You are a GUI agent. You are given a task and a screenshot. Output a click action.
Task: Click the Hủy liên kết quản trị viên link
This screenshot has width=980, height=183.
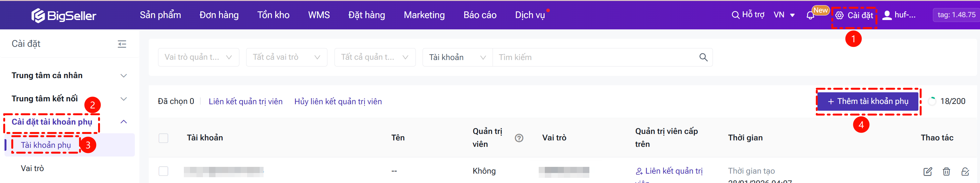(x=338, y=102)
